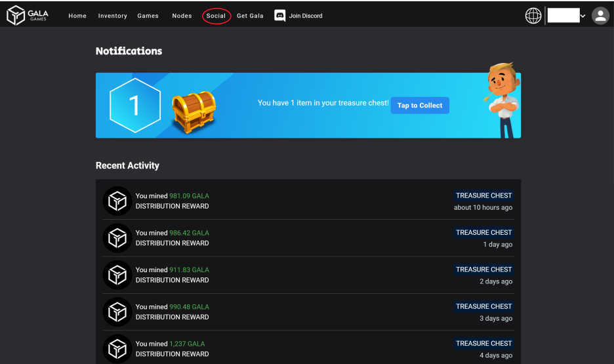Image resolution: width=614 pixels, height=364 pixels.
Task: Click Treasure Chest tag dated 10 hours ago
Action: pyautogui.click(x=483, y=195)
